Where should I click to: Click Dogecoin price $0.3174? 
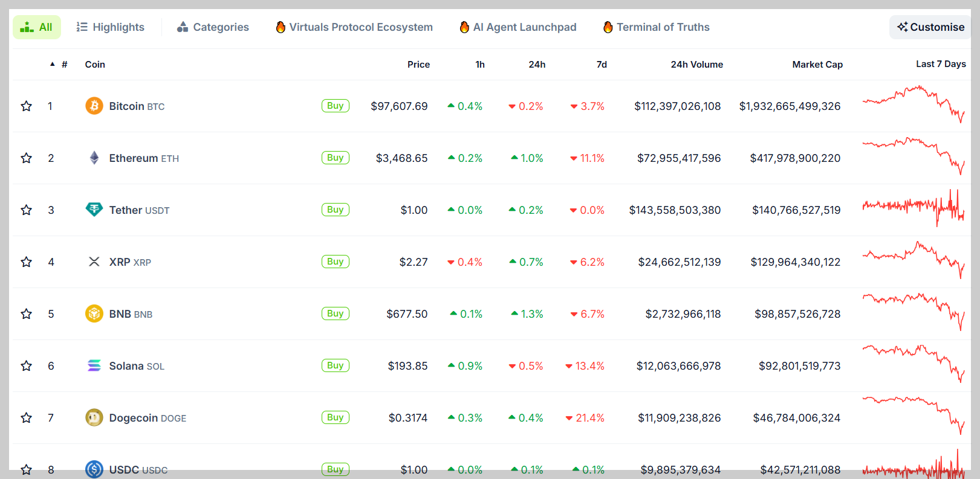click(x=408, y=418)
